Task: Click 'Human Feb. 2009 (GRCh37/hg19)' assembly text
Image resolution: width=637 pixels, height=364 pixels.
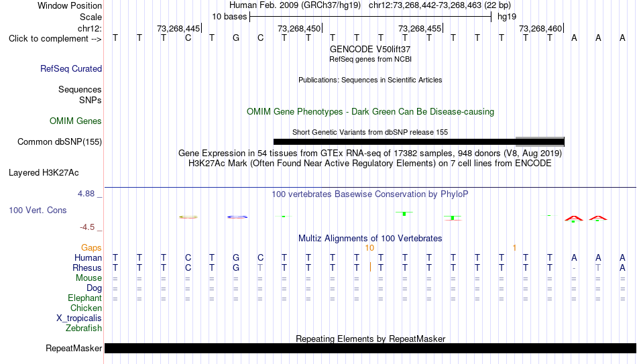Action: 295,5
